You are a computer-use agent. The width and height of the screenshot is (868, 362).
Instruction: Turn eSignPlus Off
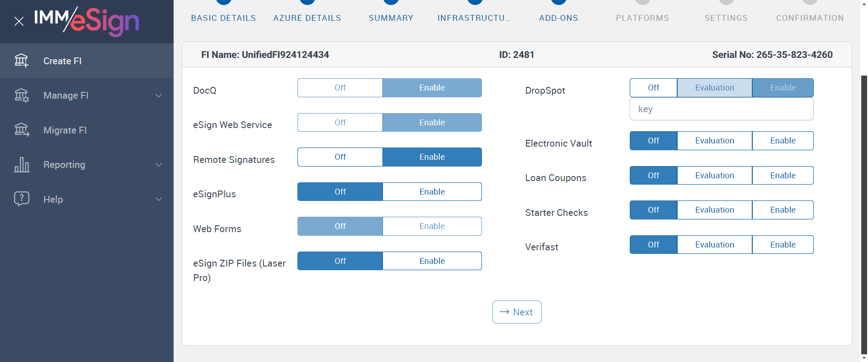[x=340, y=192]
